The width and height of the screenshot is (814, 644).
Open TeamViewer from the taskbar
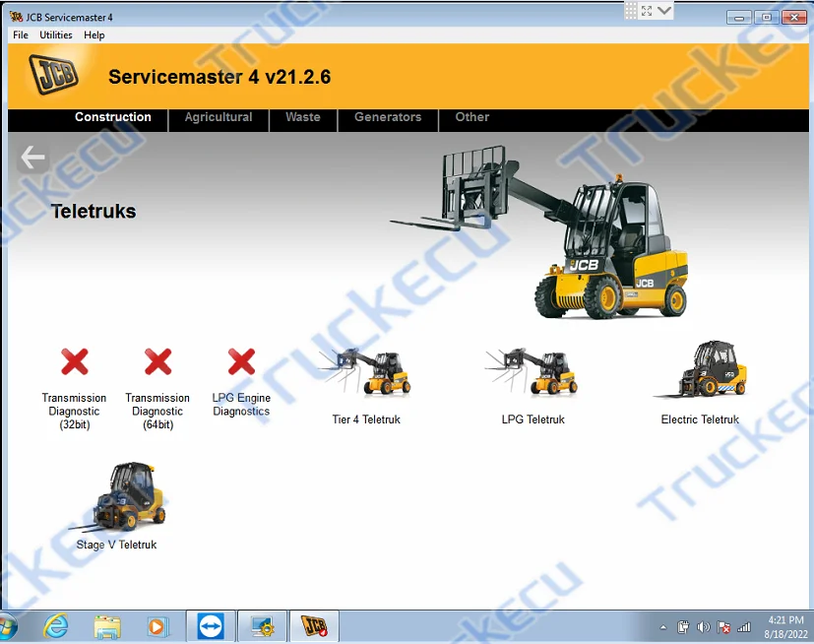tap(211, 626)
